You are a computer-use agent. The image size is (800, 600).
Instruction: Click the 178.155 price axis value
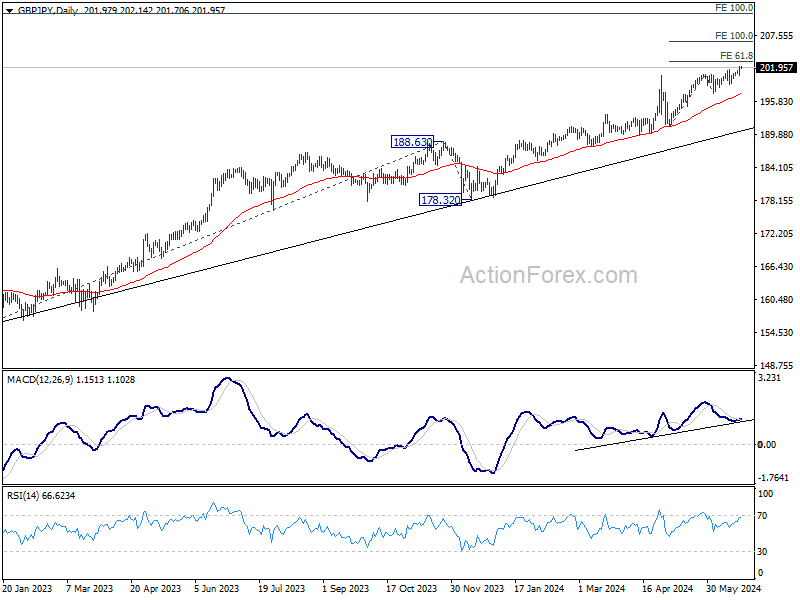click(777, 201)
